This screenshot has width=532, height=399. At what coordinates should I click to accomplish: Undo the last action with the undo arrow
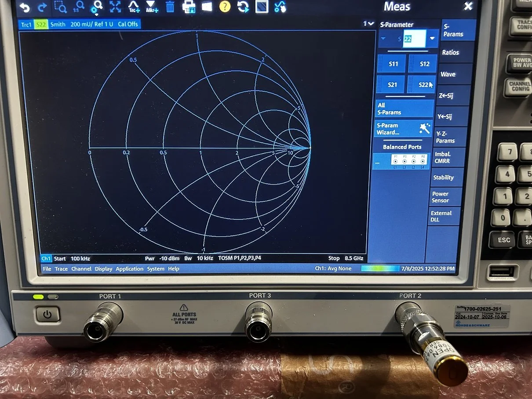[x=26, y=7]
